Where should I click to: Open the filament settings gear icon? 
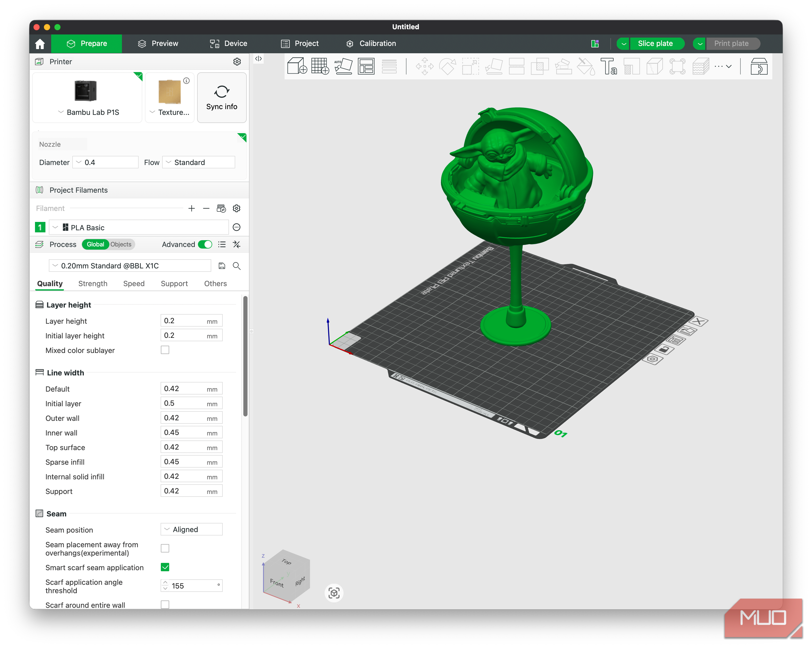pyautogui.click(x=237, y=208)
